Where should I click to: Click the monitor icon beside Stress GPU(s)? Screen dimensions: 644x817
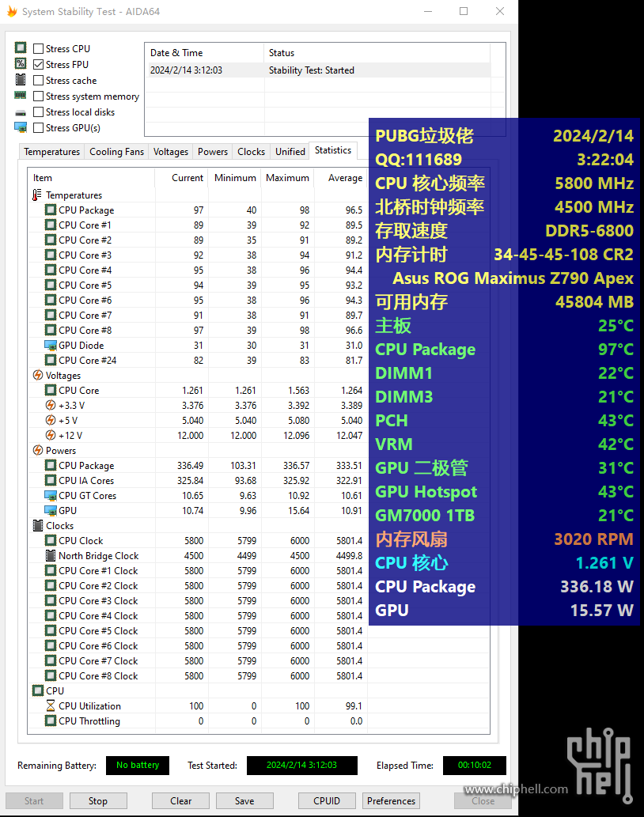[x=21, y=127]
